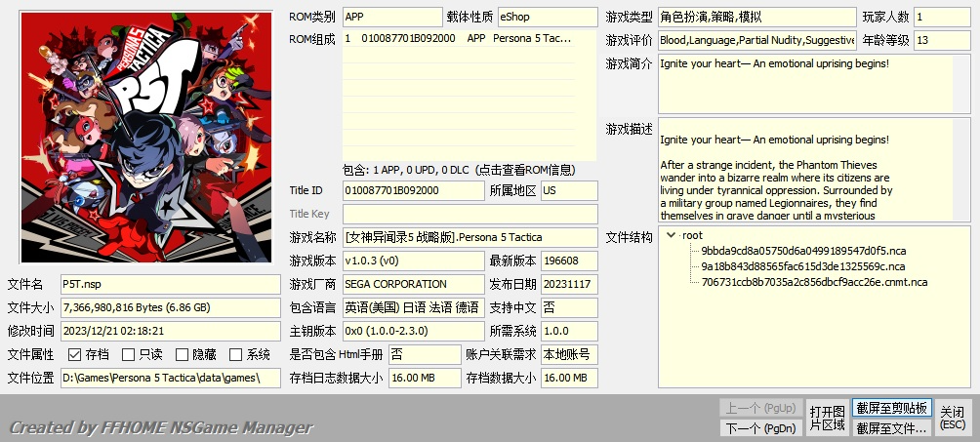The width and height of the screenshot is (980, 442).
Task: Close the window with 关闭 (ESC)
Action: pos(953,418)
